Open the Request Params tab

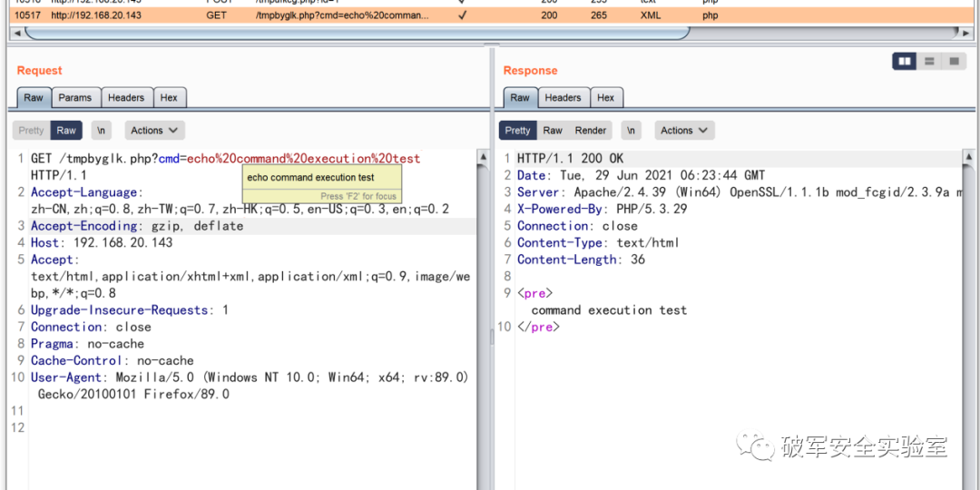[x=75, y=97]
